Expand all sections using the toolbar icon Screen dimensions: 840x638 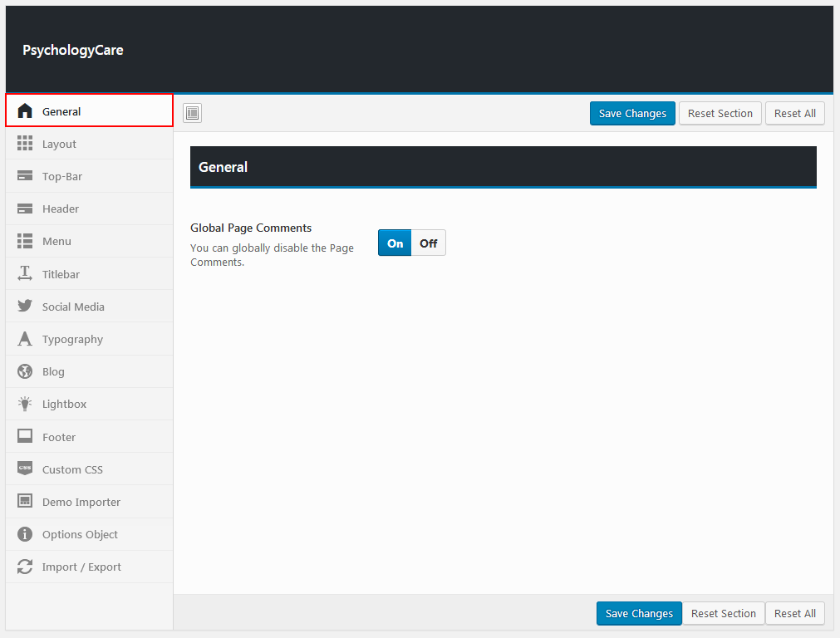(x=193, y=113)
